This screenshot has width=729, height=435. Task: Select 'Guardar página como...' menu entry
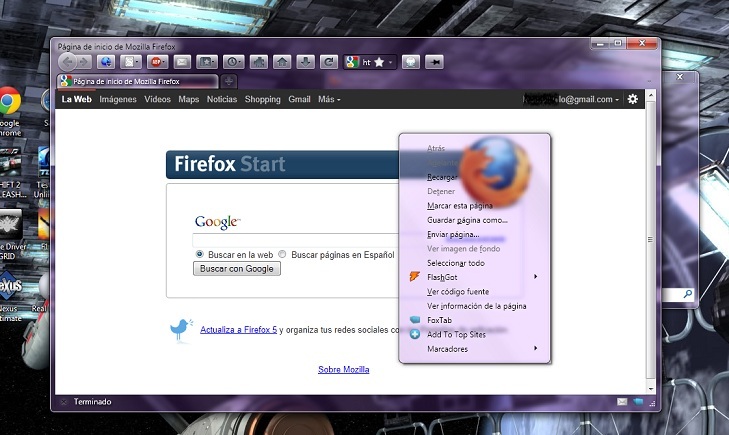point(467,220)
